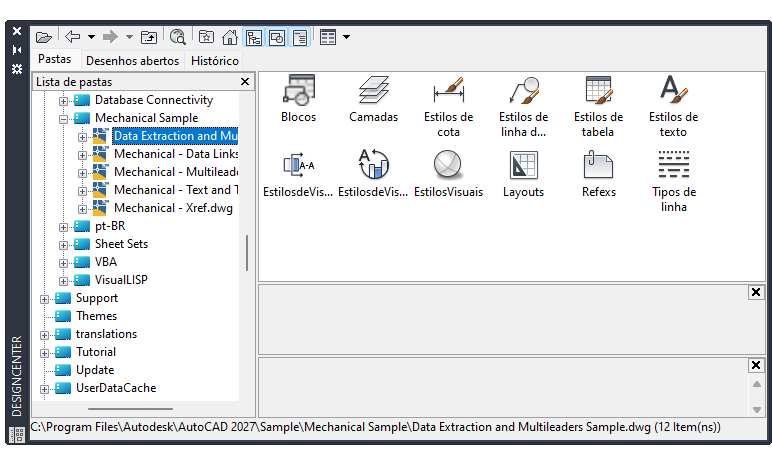
Task: Select Mechanical - Xref.dwg in tree
Action: 173,208
